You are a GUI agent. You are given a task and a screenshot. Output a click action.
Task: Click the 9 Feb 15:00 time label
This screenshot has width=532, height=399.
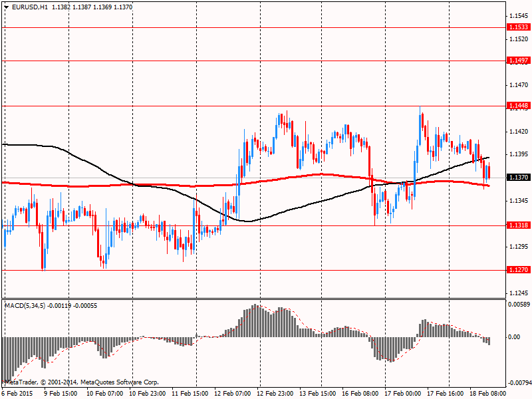coord(61,393)
